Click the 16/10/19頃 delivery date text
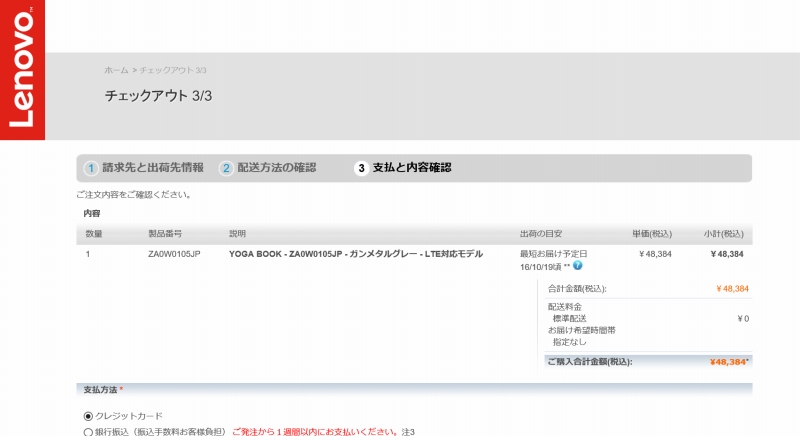 click(x=541, y=267)
